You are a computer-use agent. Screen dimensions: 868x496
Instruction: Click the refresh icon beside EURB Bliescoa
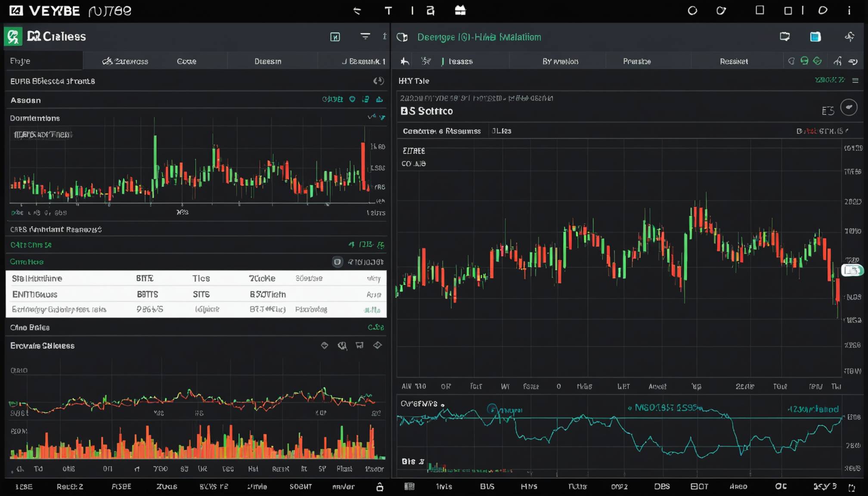click(x=378, y=81)
